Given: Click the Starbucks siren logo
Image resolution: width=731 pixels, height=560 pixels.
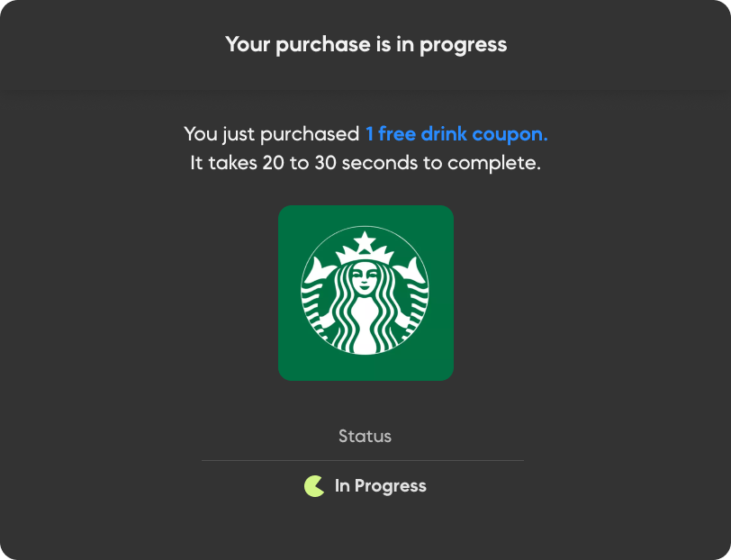Looking at the screenshot, I should 365,293.
